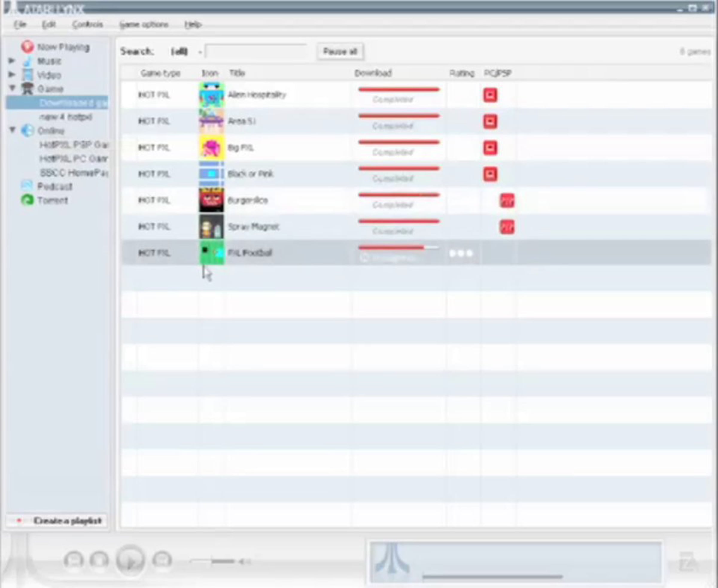718x588 pixels.
Task: Click the red PC/PSP icon for Black or Pink
Action: (x=490, y=174)
